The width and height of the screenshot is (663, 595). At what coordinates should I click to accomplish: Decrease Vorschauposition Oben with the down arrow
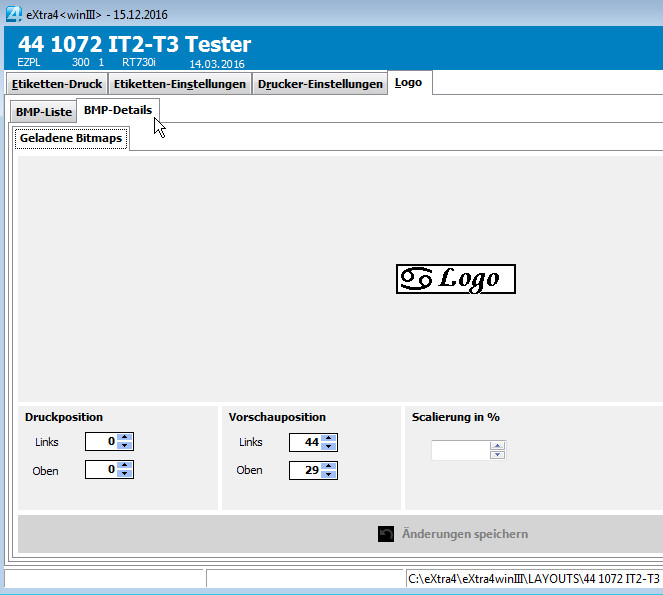(329, 474)
